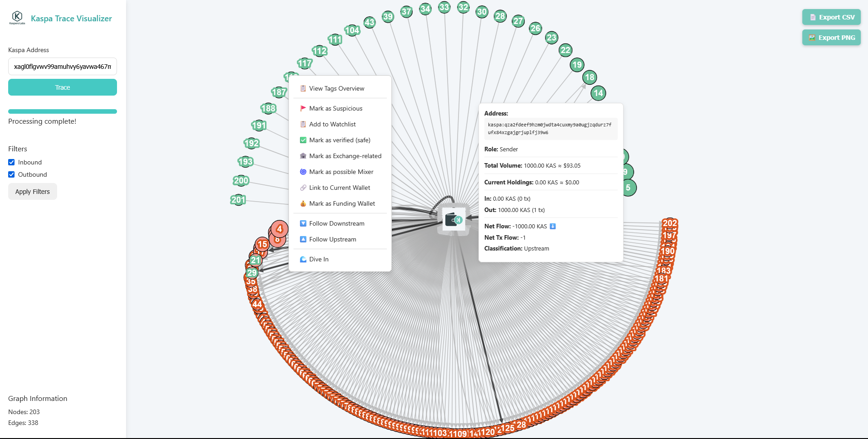Click the Kaspa Trace Visualizer title
The width and height of the screenshot is (868, 439).
click(x=71, y=19)
